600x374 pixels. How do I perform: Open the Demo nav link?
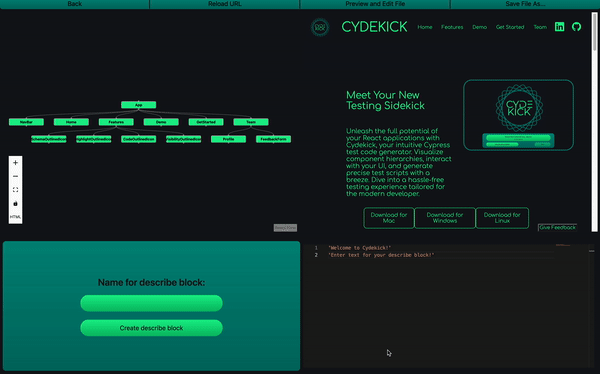pyautogui.click(x=479, y=27)
